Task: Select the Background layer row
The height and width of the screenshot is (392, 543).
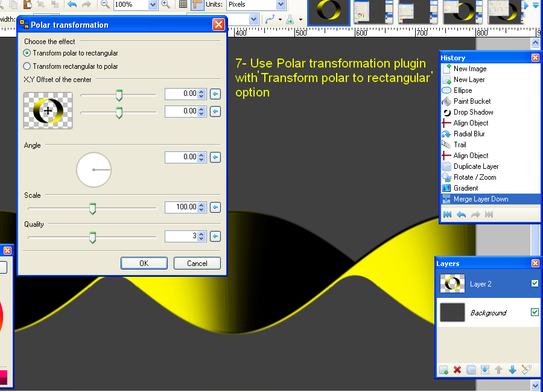Action: click(487, 313)
